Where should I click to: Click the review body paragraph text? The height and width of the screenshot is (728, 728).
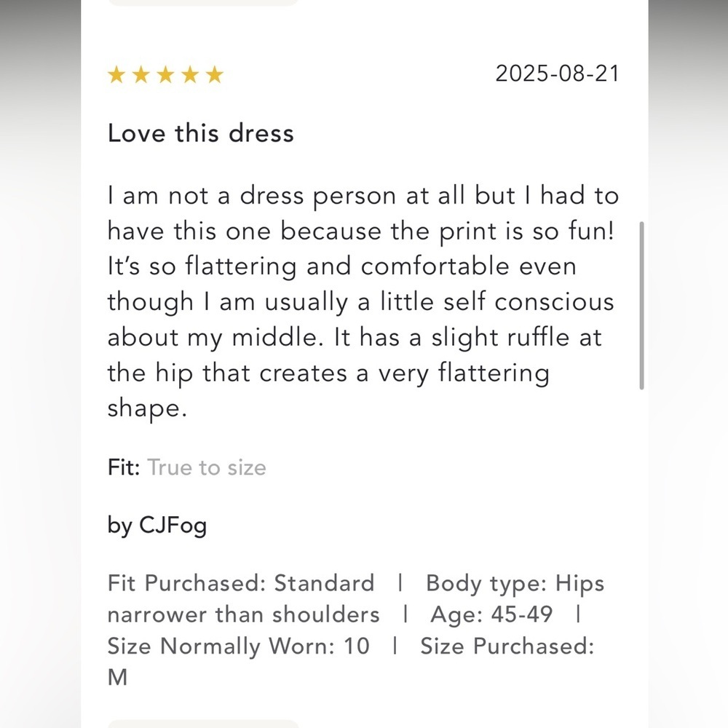coord(363,302)
